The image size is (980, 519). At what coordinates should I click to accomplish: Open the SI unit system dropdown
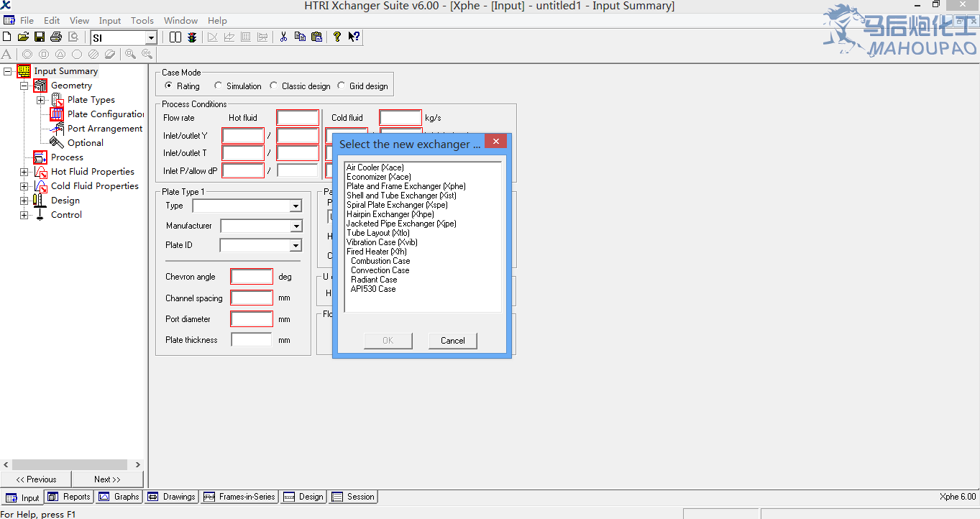pos(151,37)
